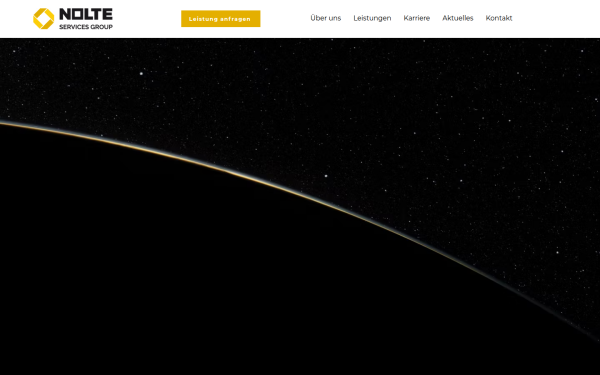Navigate to the Kontakt page
Screen dimensions: 600x375
499,18
